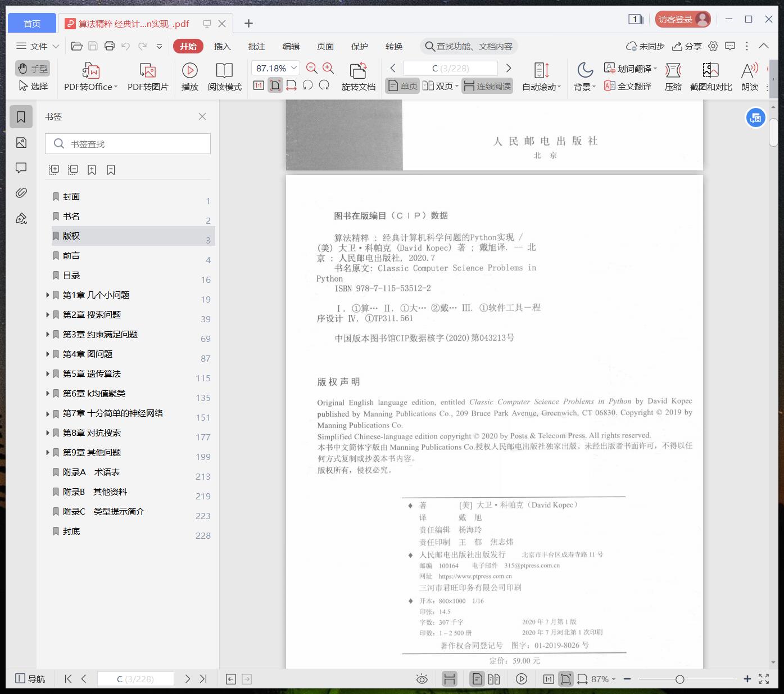The height and width of the screenshot is (694, 784).
Task: Click the save icon in quick toolbar
Action: (93, 46)
